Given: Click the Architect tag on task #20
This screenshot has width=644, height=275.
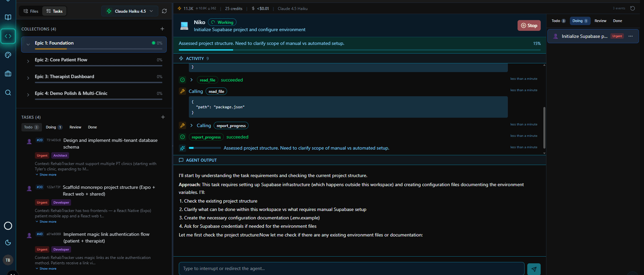Looking at the screenshot, I should click(60, 155).
